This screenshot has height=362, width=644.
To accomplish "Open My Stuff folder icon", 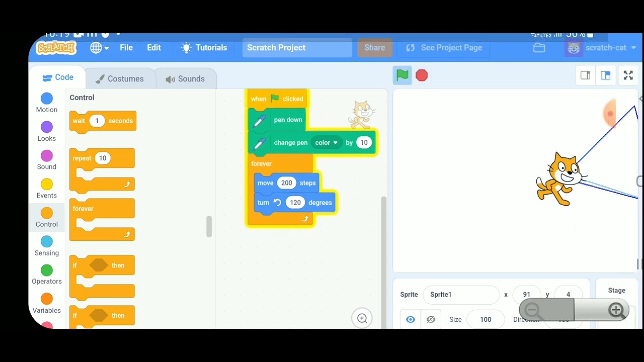I will coord(539,48).
